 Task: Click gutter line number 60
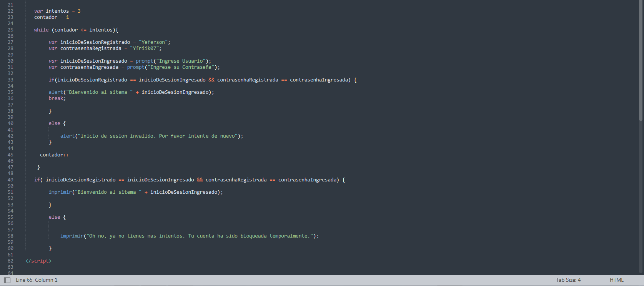tap(10, 248)
